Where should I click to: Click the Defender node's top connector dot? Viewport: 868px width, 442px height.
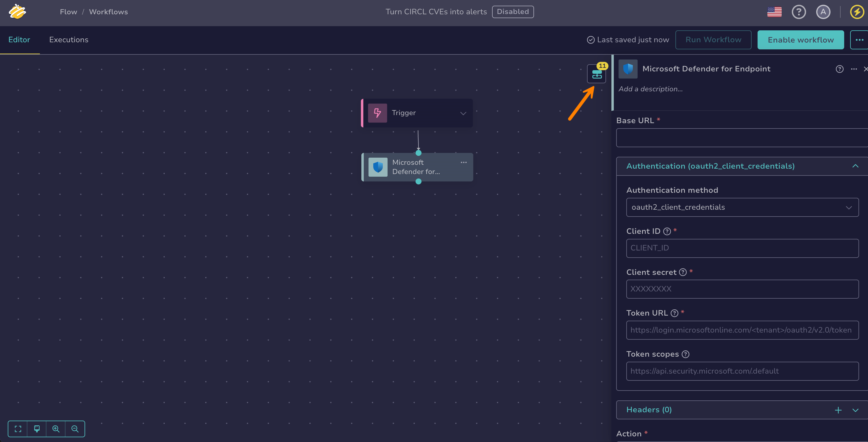[x=419, y=153]
